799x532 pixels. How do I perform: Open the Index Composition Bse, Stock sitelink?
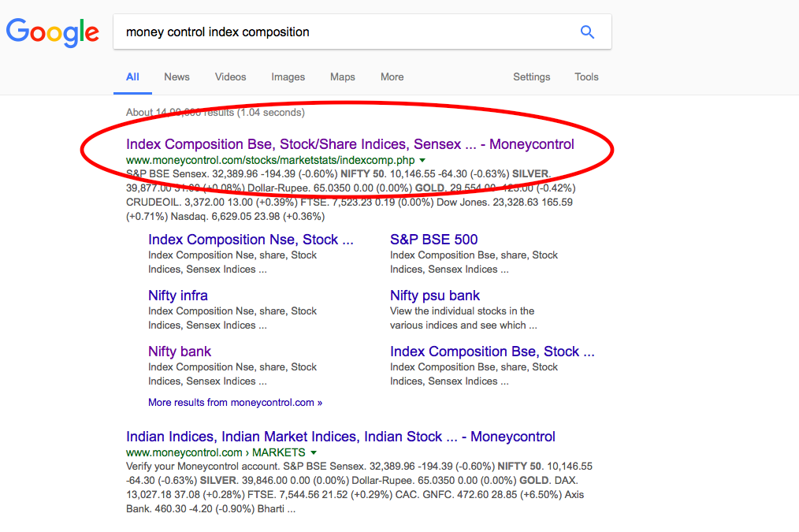[x=492, y=352]
